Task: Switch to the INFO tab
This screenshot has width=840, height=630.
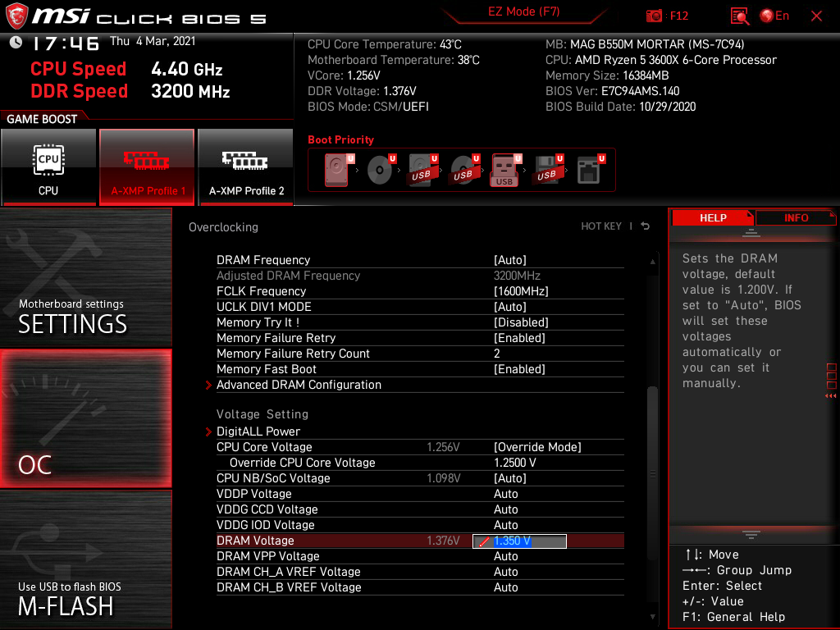Action: click(796, 218)
